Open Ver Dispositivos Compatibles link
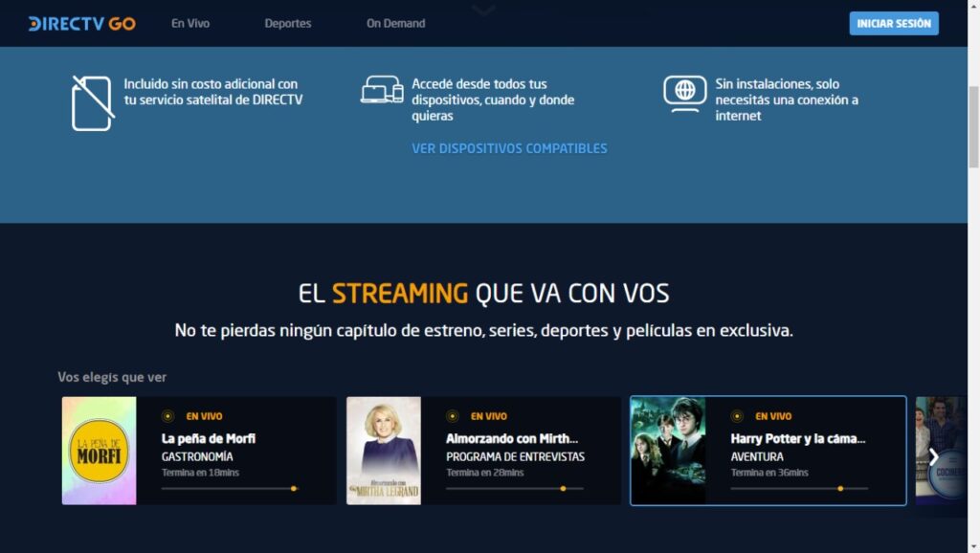 pos(509,148)
